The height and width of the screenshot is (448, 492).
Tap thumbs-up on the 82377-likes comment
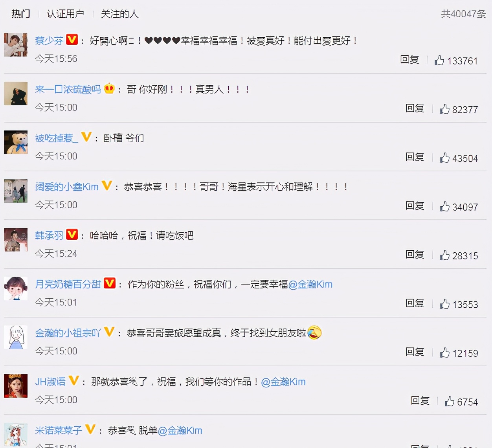tap(444, 109)
